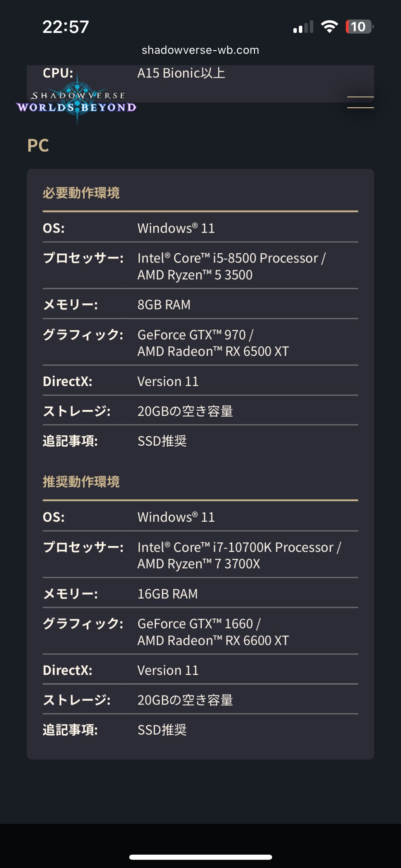Tap the Shadowverse Worlds Beyond logo
Image resolution: width=401 pixels, height=868 pixels.
77,102
